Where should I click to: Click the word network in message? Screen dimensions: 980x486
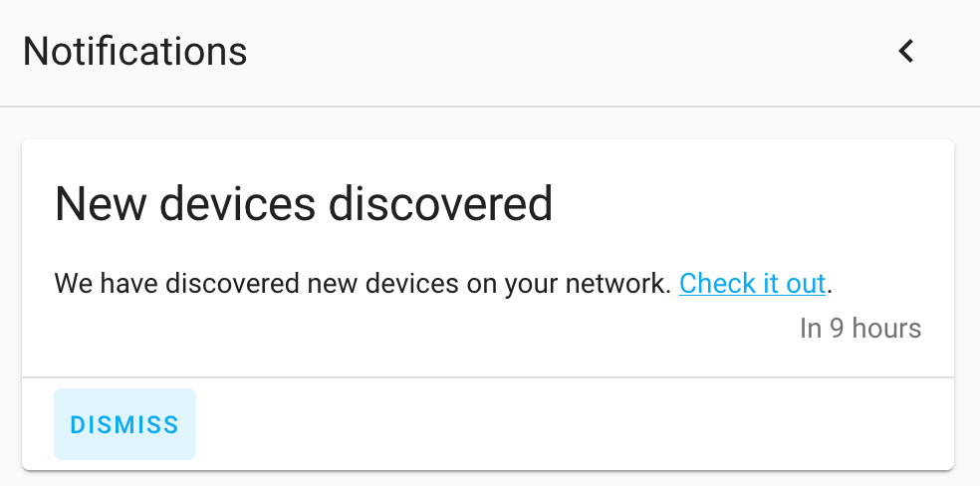pyautogui.click(x=618, y=284)
